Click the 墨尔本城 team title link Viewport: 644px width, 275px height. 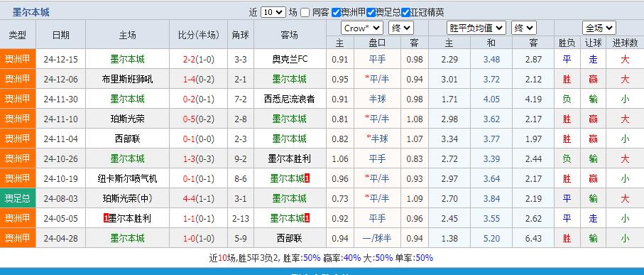[x=31, y=12]
